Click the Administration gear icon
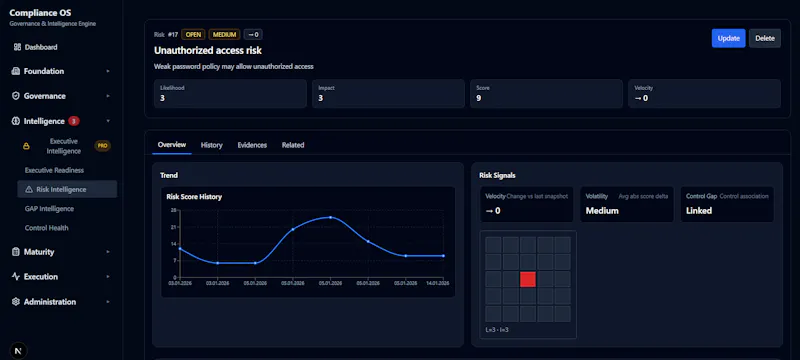The image size is (800, 360). pos(16,302)
